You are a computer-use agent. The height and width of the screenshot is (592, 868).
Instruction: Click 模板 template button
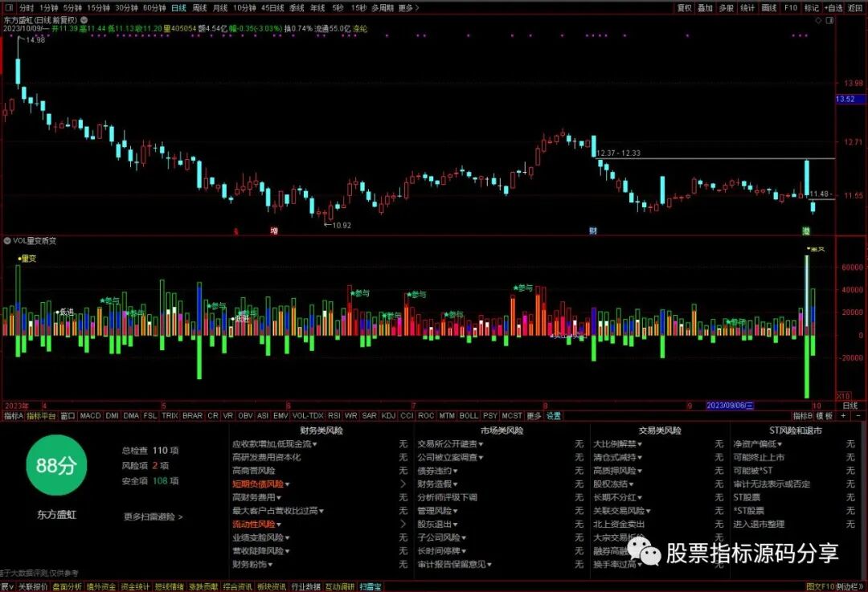coord(825,415)
